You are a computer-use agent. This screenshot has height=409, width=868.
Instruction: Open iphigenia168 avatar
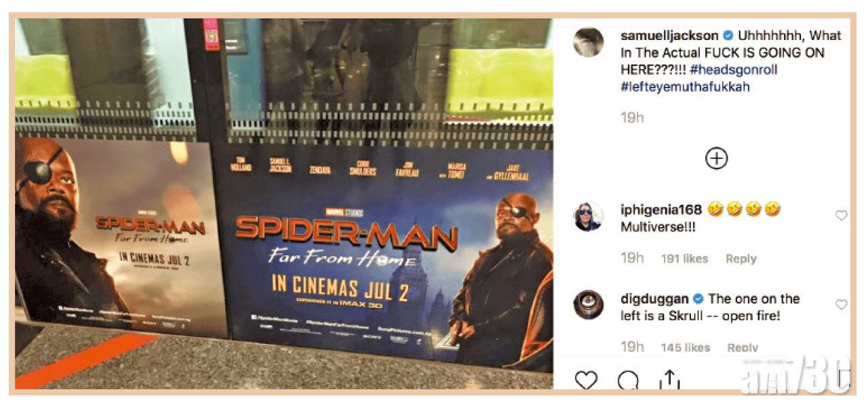click(588, 216)
